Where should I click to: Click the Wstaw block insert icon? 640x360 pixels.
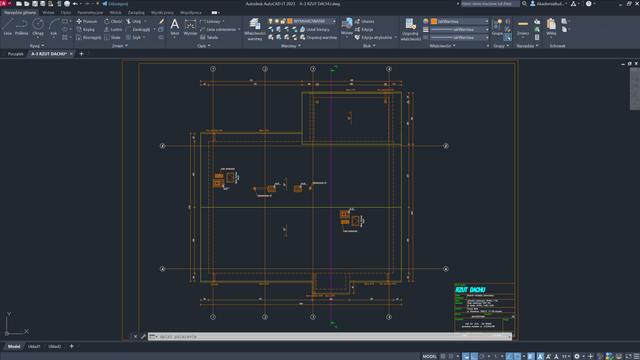347,26
